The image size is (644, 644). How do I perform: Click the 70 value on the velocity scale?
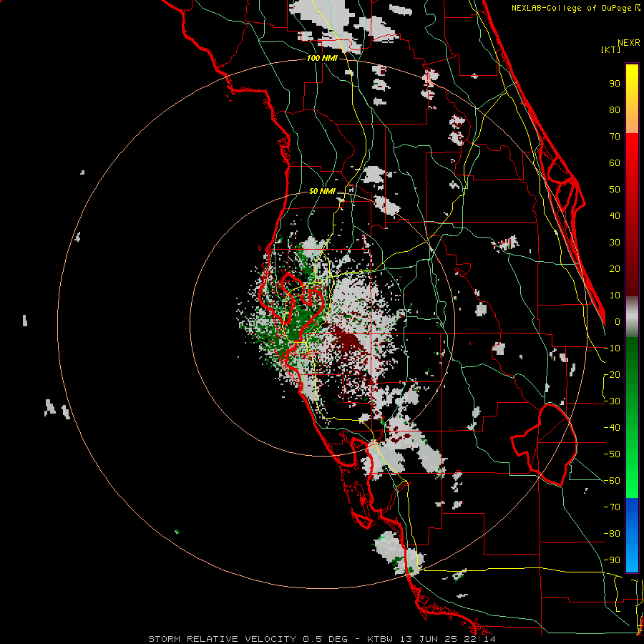click(615, 137)
